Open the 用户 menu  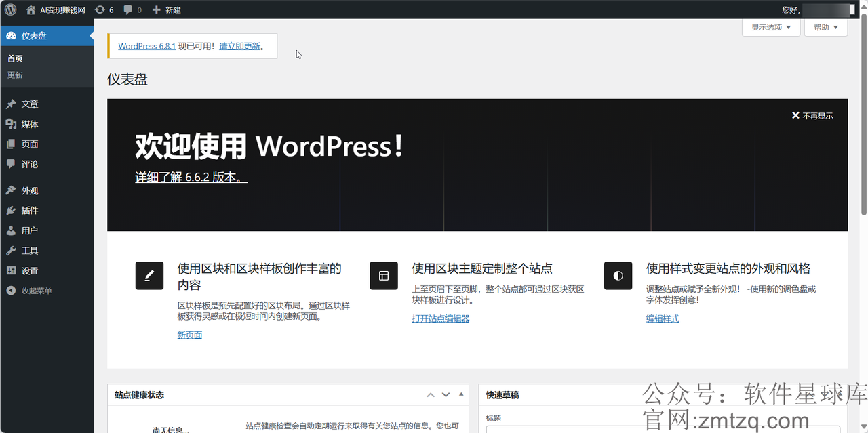pyautogui.click(x=47, y=230)
